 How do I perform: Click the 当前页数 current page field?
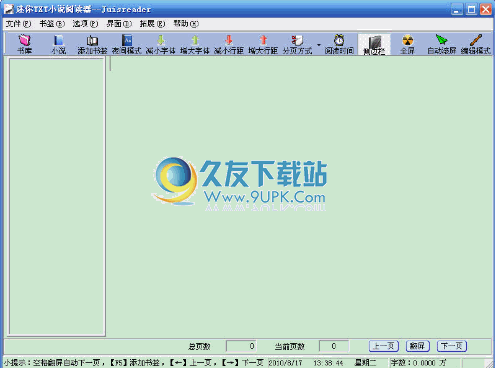(334, 346)
